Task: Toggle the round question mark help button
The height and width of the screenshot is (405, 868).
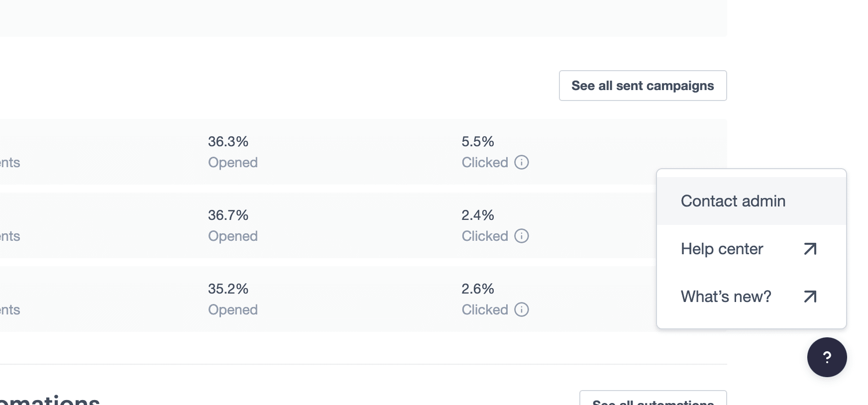Action: click(827, 357)
